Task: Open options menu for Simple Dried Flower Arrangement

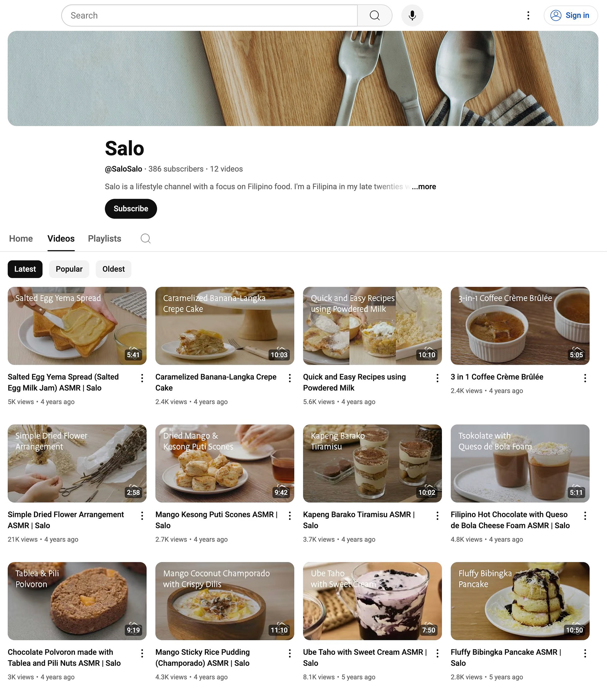Action: point(142,516)
